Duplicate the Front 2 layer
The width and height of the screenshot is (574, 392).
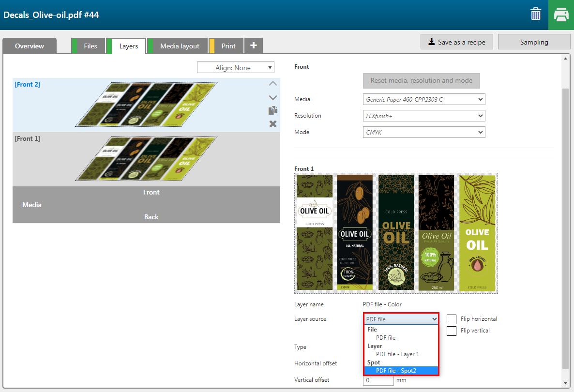273,110
